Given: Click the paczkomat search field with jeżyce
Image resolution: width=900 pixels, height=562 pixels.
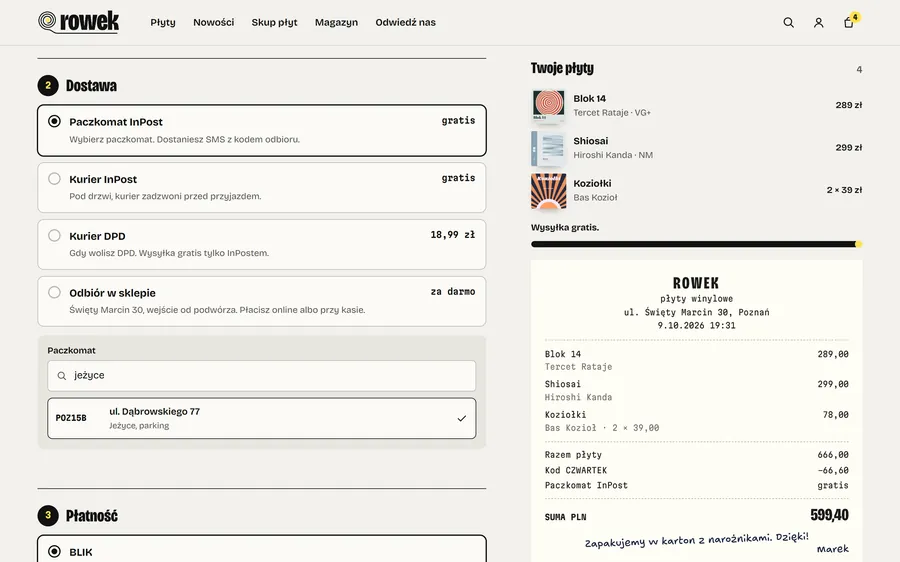Looking at the screenshot, I should (262, 376).
